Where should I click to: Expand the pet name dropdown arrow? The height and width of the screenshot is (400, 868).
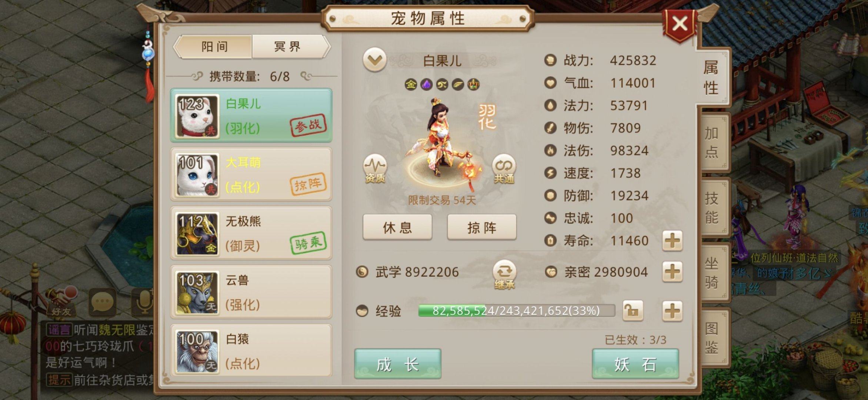[375, 60]
